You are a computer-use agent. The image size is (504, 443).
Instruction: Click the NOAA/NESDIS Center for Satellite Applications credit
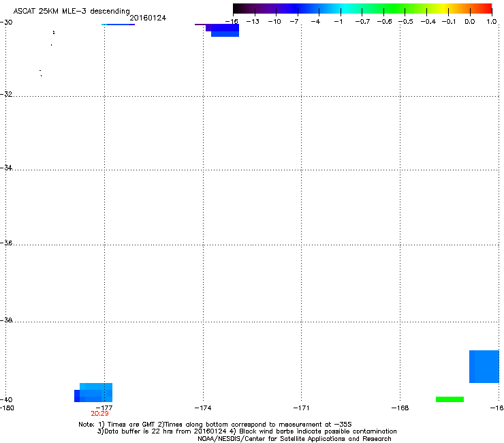294,439
